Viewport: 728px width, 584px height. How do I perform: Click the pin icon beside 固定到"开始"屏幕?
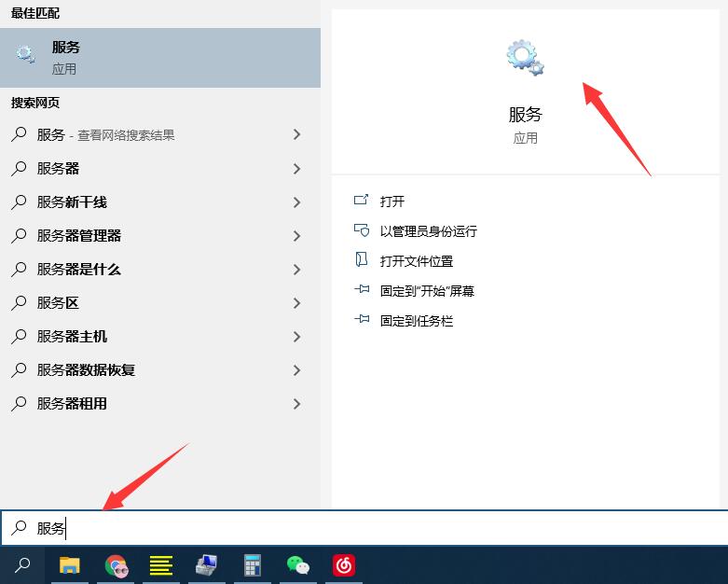362,289
